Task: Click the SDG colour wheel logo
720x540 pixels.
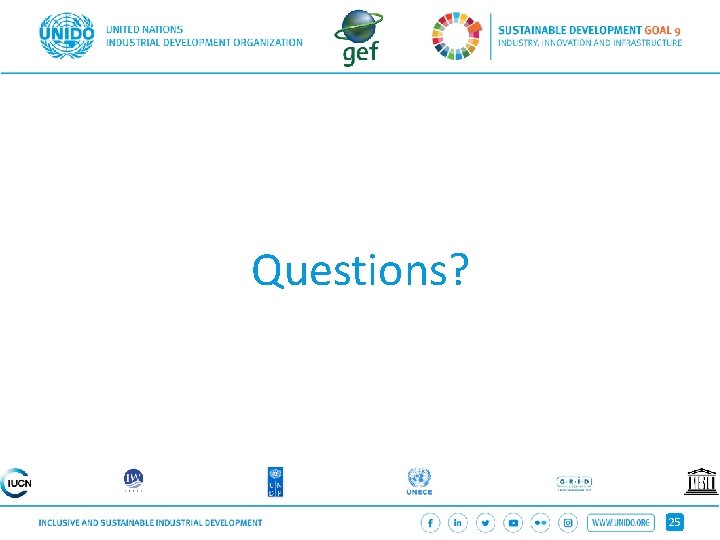Action: click(x=457, y=36)
